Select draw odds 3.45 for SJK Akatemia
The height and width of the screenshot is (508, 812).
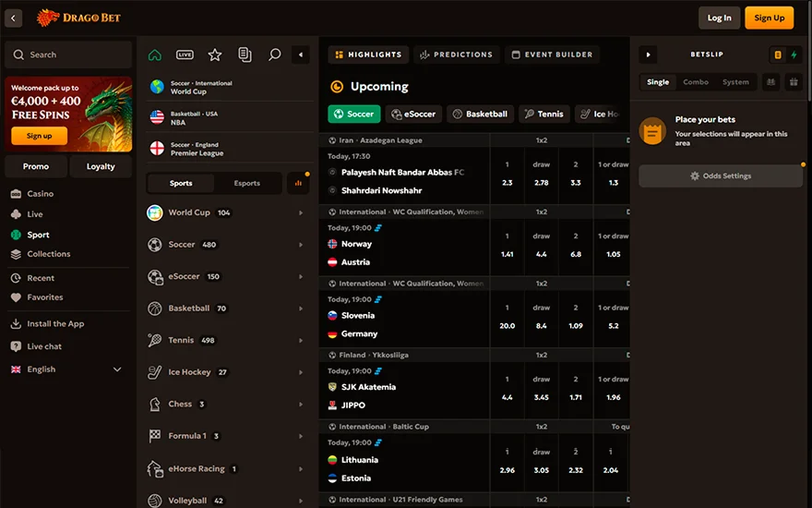point(541,391)
